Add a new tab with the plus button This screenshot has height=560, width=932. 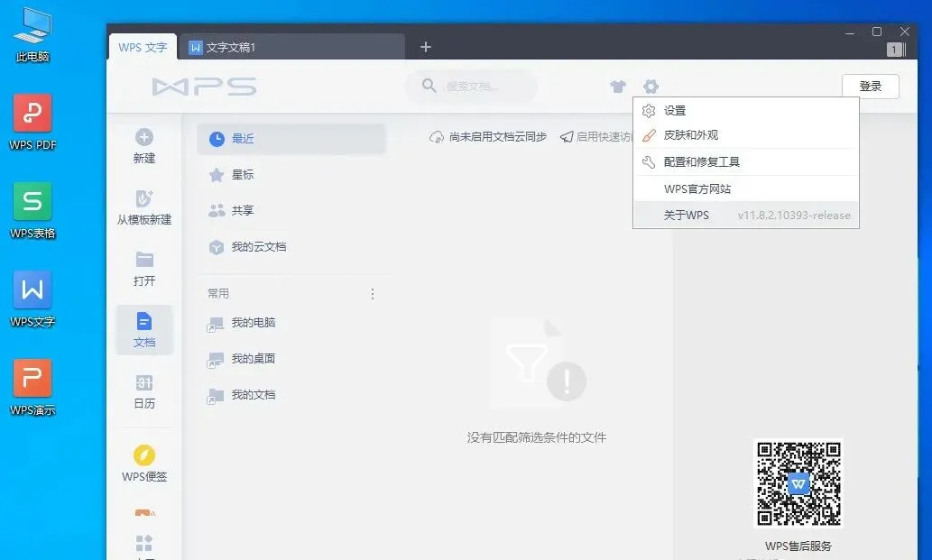pyautogui.click(x=426, y=47)
